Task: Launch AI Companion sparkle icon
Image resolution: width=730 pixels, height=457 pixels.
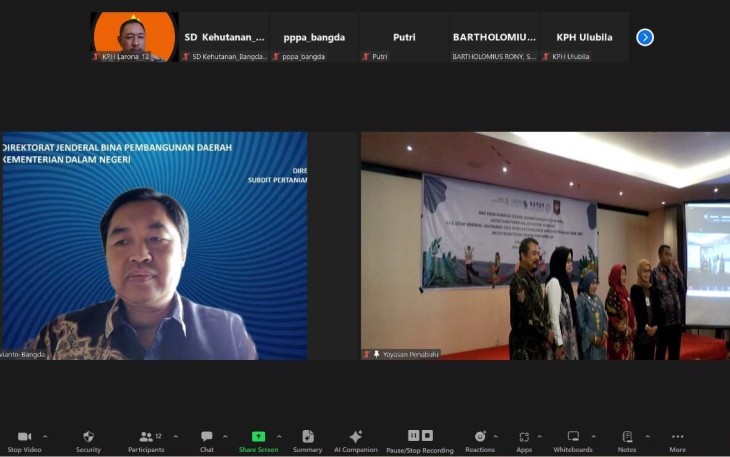Action: [x=356, y=437]
